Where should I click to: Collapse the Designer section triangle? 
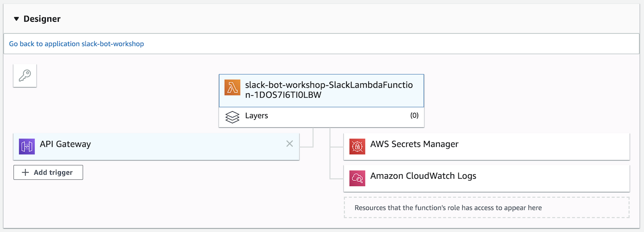tap(16, 19)
